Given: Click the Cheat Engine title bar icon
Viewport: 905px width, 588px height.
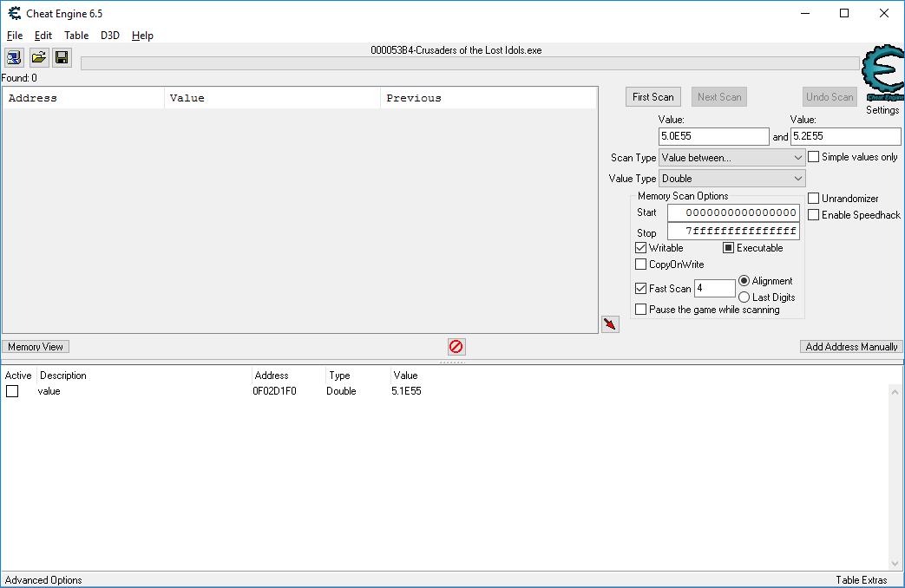Looking at the screenshot, I should [x=14, y=14].
